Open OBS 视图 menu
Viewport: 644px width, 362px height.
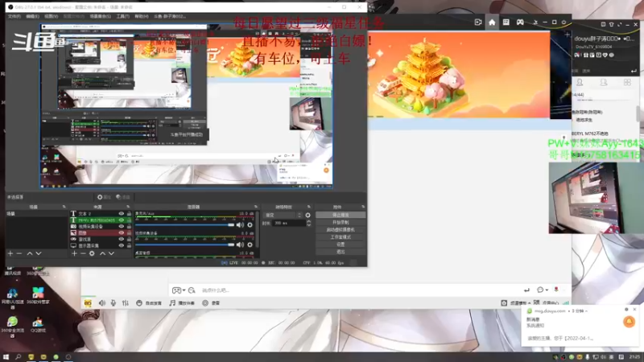(51, 16)
